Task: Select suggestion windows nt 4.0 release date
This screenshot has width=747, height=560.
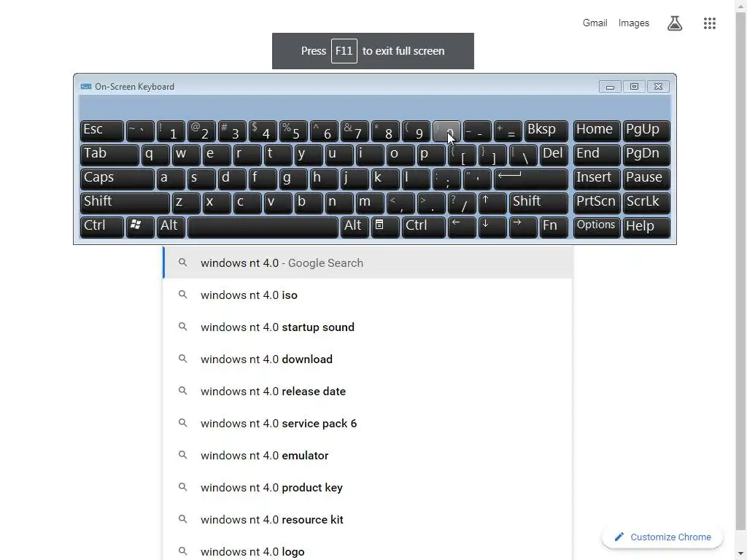Action: pos(368,391)
